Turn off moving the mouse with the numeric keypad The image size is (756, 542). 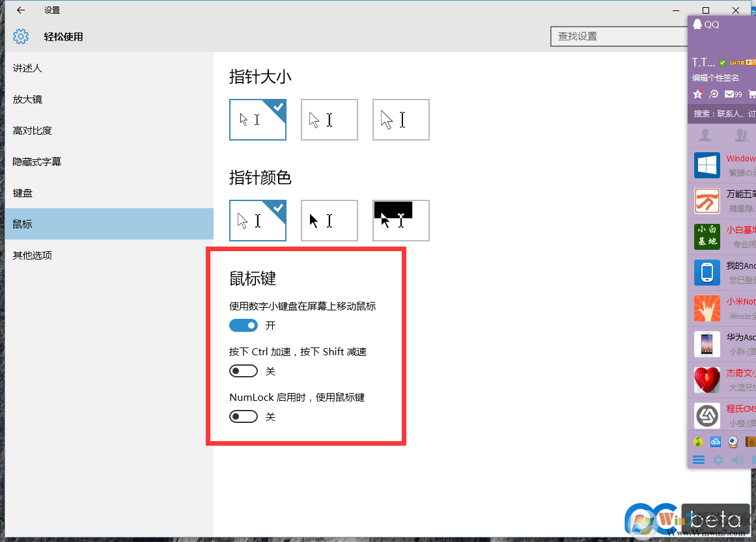click(x=244, y=326)
